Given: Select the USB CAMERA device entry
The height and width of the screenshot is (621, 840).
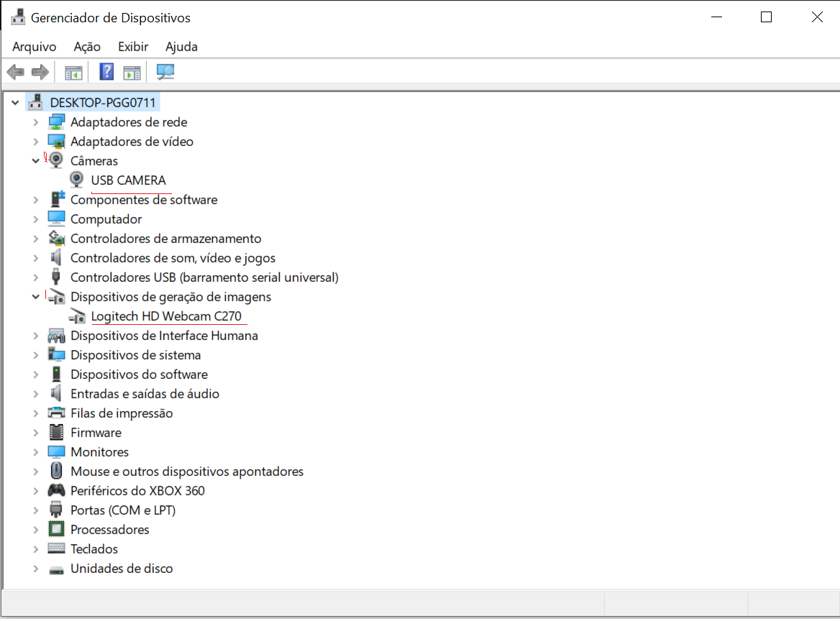Looking at the screenshot, I should 129,180.
